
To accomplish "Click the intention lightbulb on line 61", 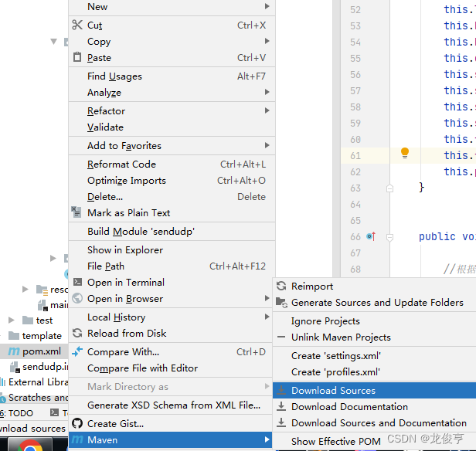I will [x=405, y=153].
